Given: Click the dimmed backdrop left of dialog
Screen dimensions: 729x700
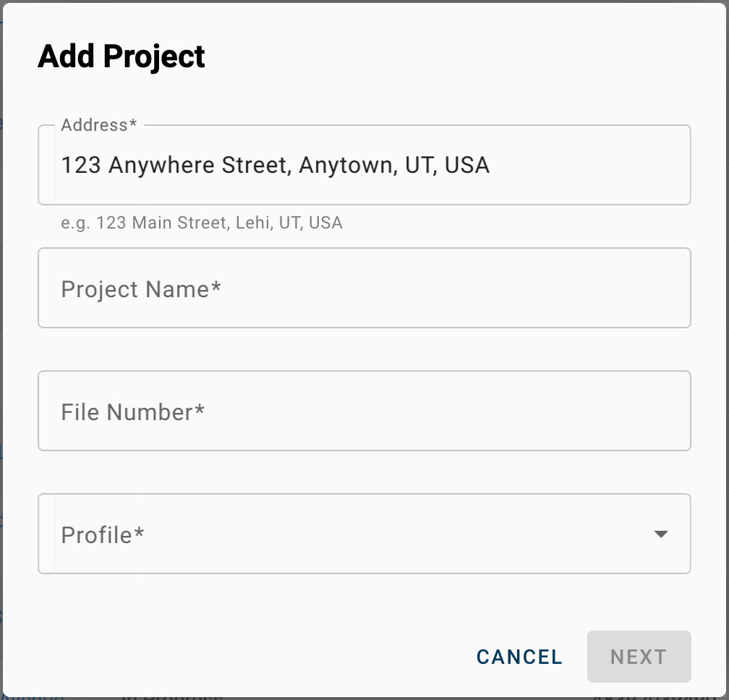Looking at the screenshot, I should click(1, 349).
